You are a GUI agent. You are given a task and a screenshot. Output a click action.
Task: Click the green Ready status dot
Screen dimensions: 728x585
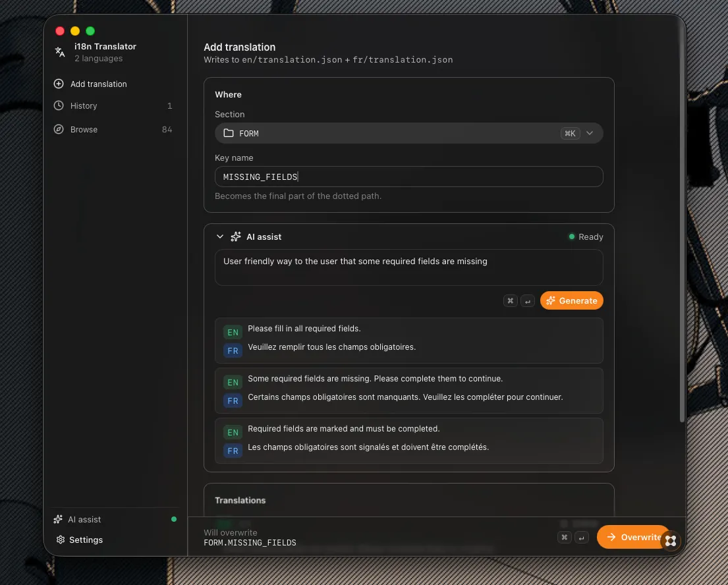(x=572, y=237)
